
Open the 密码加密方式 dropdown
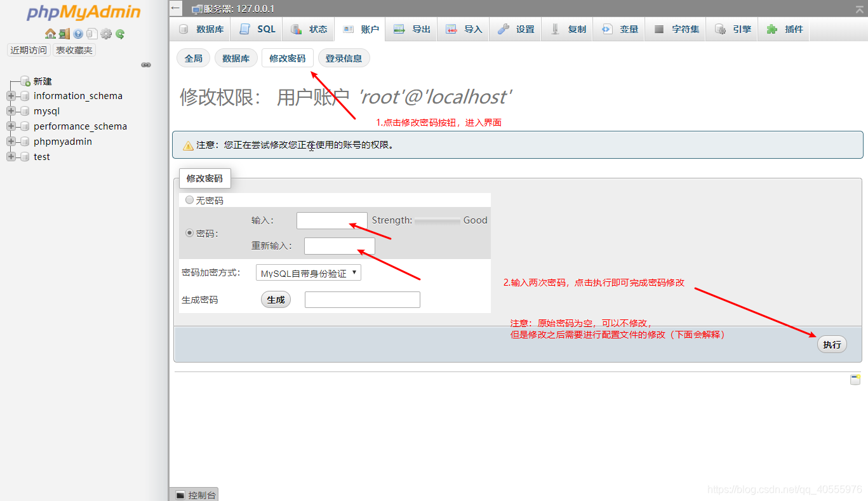pyautogui.click(x=309, y=273)
